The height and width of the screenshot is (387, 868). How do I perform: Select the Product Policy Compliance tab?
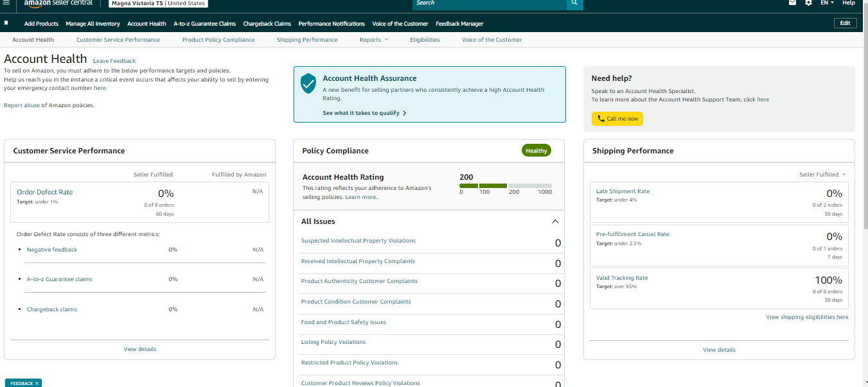point(218,40)
